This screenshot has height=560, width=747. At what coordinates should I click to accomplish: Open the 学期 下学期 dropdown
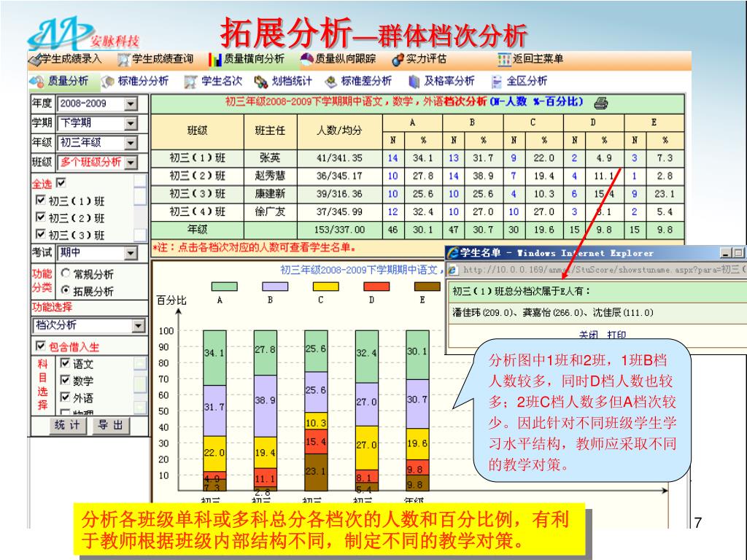[x=131, y=123]
